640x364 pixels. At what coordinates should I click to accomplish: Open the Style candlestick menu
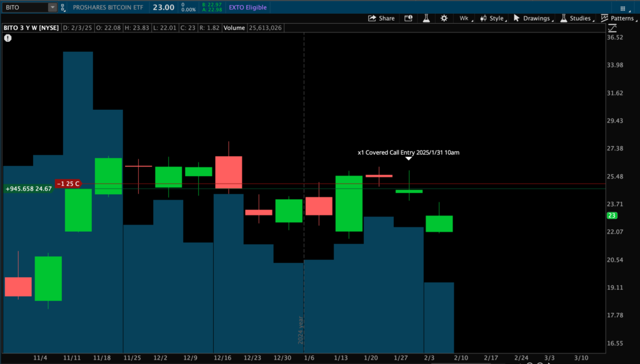(493, 18)
